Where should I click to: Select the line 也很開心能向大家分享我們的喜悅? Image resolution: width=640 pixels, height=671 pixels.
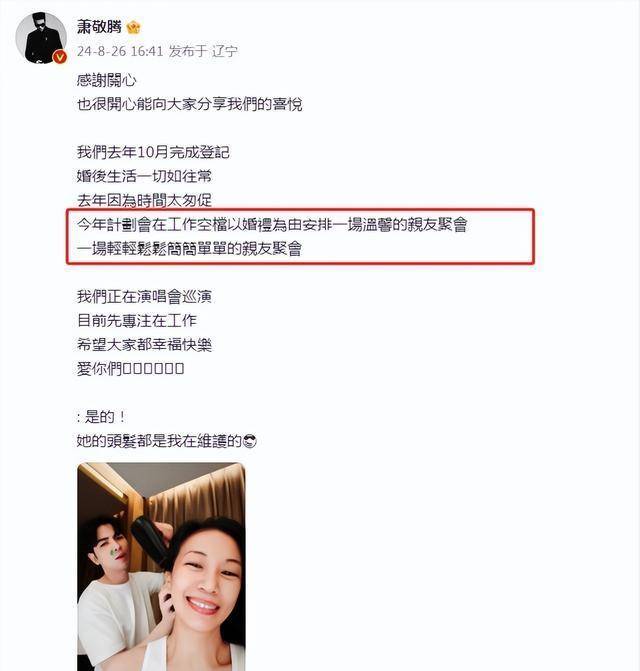coord(190,104)
